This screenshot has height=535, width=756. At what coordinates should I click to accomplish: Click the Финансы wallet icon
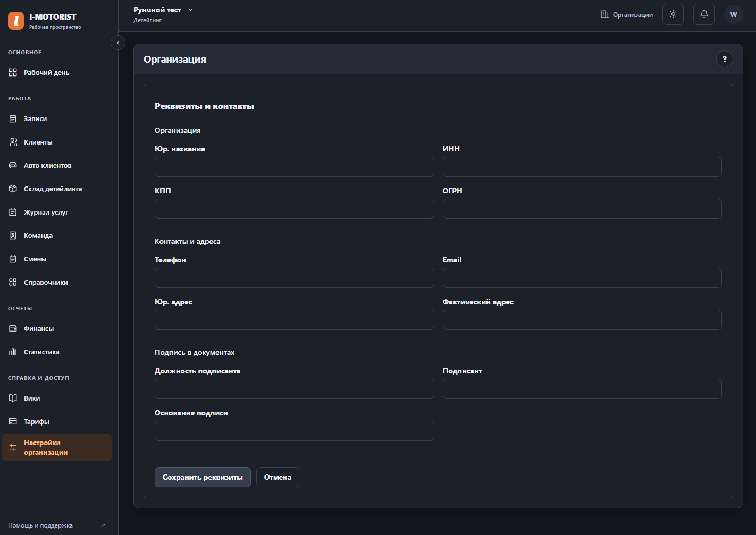13,328
